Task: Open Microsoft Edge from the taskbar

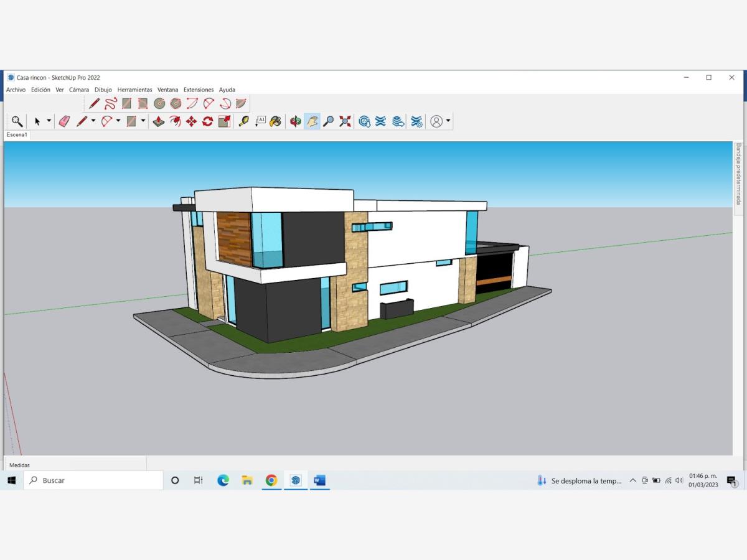Action: tap(223, 480)
